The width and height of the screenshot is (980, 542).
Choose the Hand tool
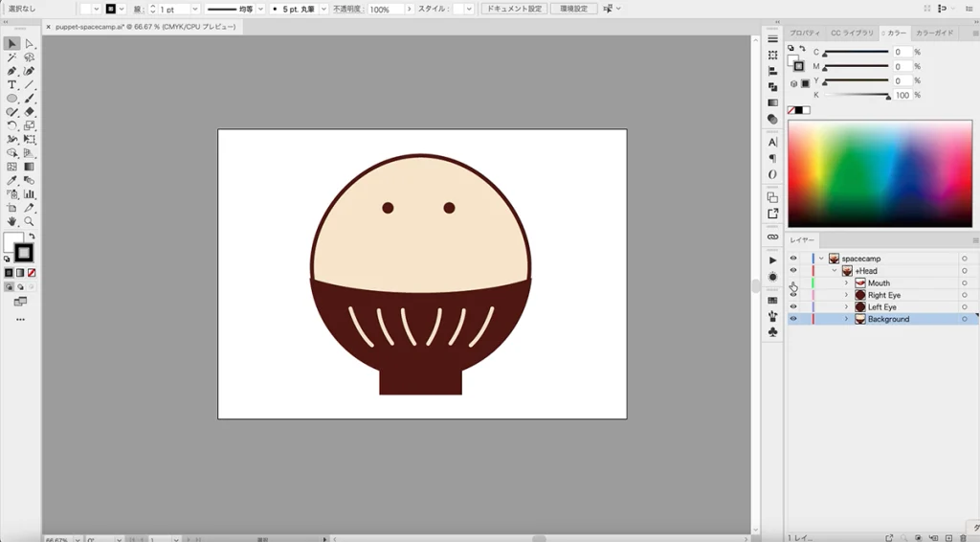12,221
